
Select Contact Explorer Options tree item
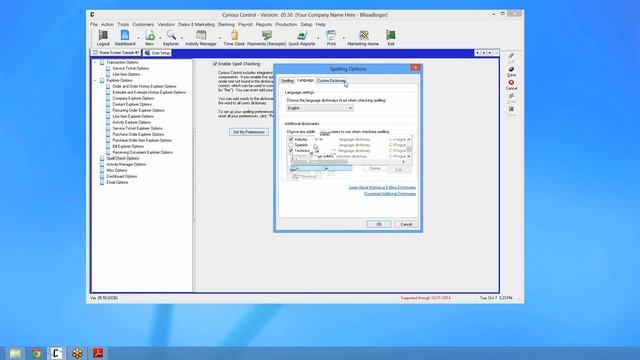coord(132,104)
